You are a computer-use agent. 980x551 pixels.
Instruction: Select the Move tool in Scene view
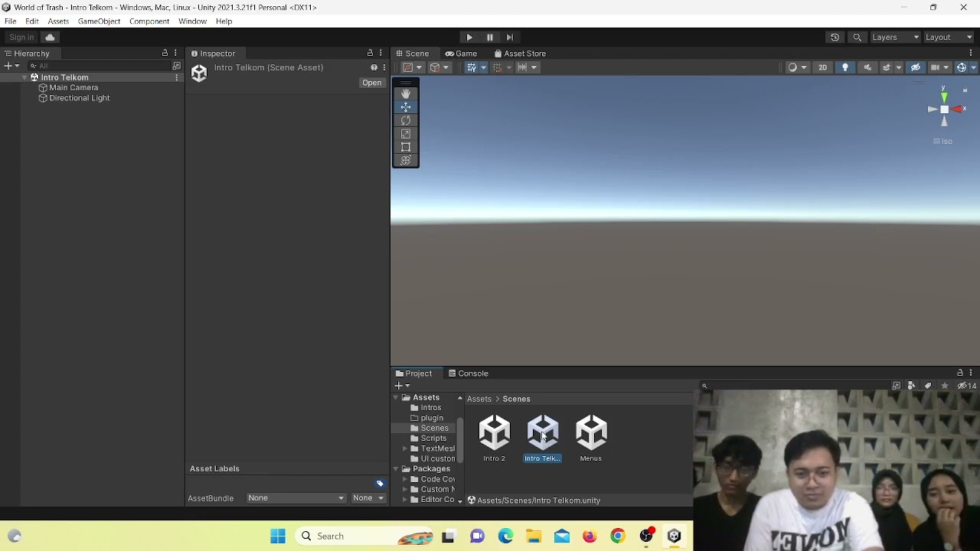tap(406, 107)
